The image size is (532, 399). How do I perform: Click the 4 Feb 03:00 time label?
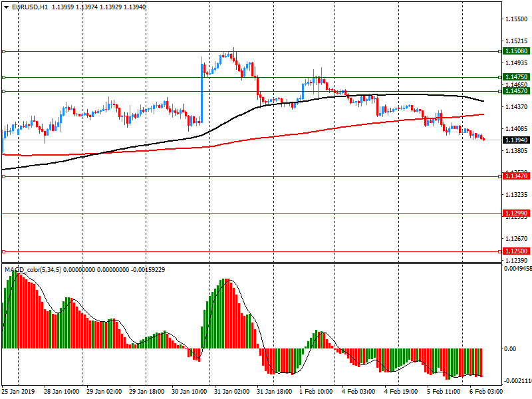(x=359, y=392)
